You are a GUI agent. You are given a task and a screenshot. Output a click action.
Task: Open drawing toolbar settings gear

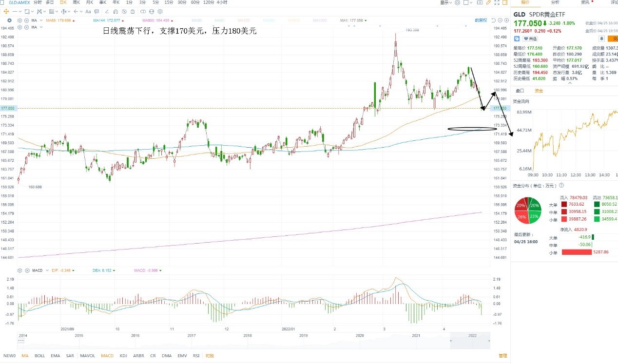(160, 11)
